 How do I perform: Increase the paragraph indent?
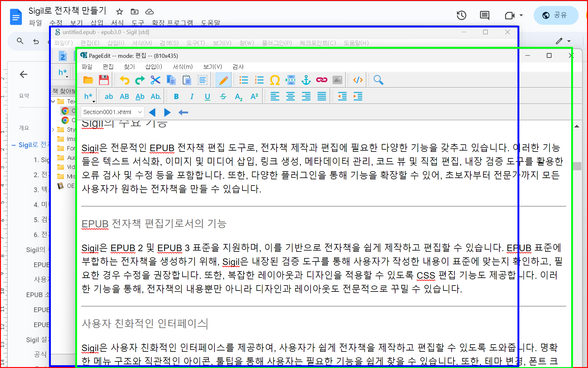coord(358,97)
